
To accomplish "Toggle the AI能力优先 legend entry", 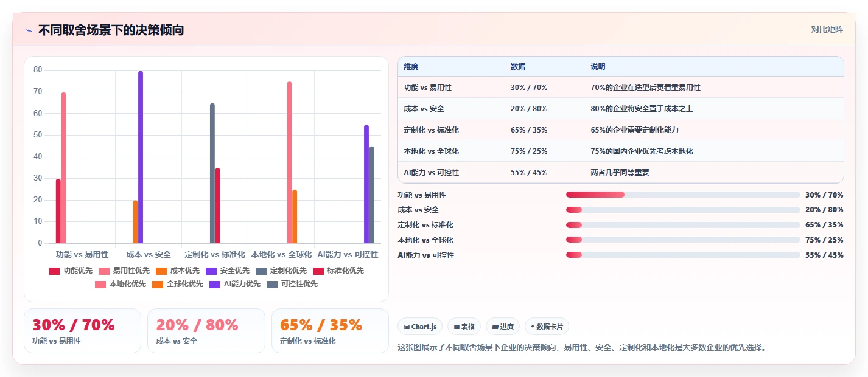I will coord(235,284).
